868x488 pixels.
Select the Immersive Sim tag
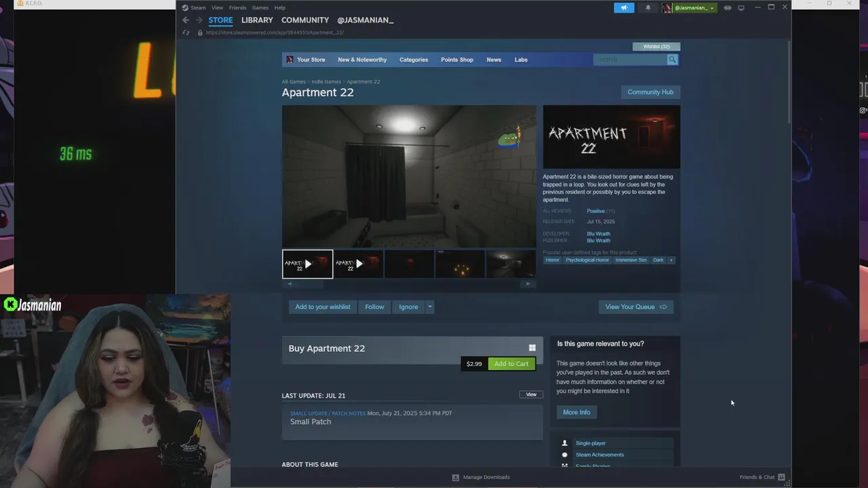click(631, 260)
